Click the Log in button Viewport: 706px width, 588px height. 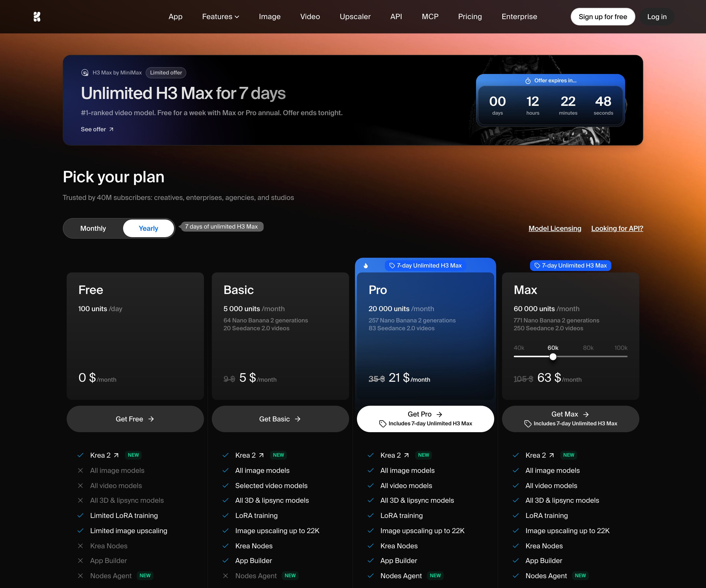(x=657, y=17)
